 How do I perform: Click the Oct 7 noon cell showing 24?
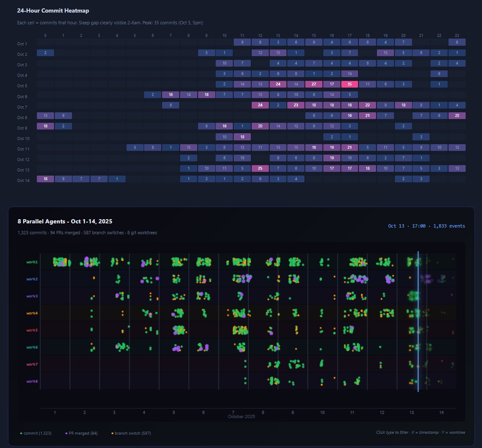click(260, 105)
